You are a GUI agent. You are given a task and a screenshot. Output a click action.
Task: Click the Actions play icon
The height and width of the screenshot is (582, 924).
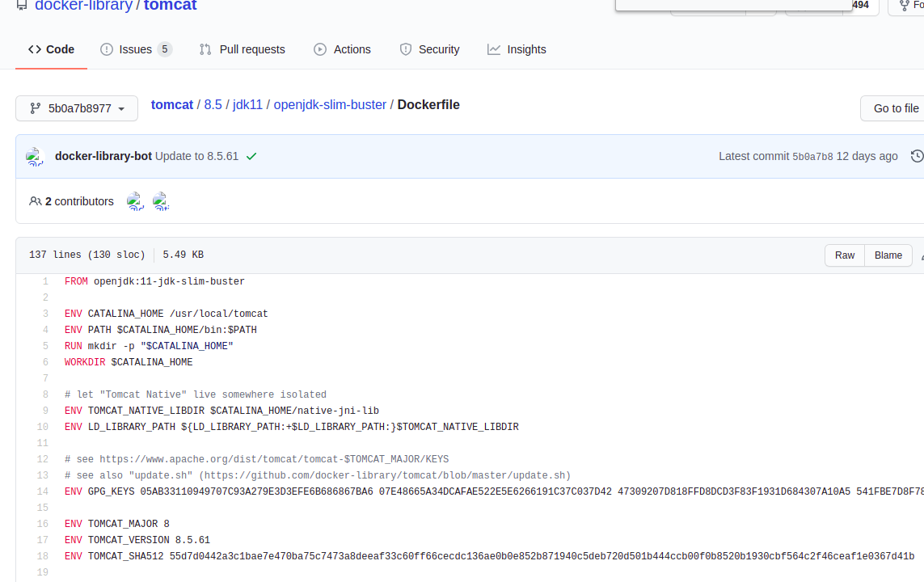tap(320, 49)
